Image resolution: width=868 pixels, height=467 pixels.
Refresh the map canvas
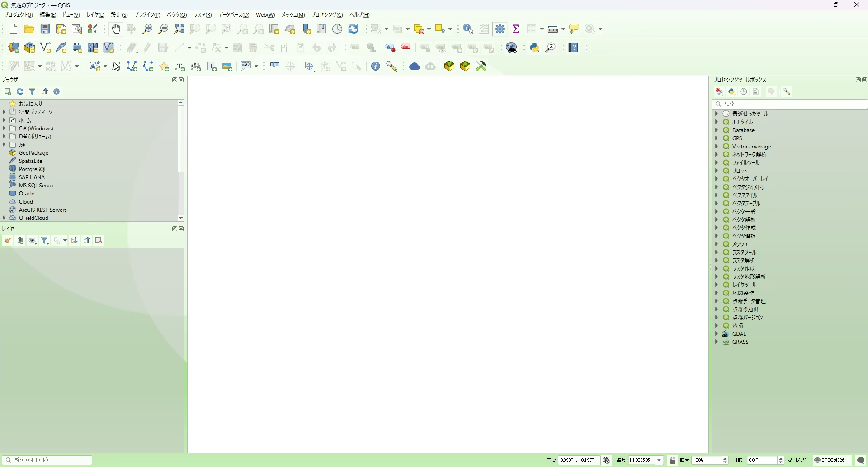tap(354, 29)
